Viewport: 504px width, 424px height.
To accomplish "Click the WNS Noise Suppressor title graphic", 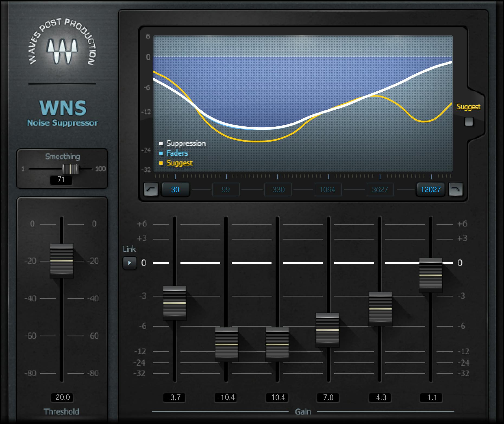I will [x=62, y=114].
